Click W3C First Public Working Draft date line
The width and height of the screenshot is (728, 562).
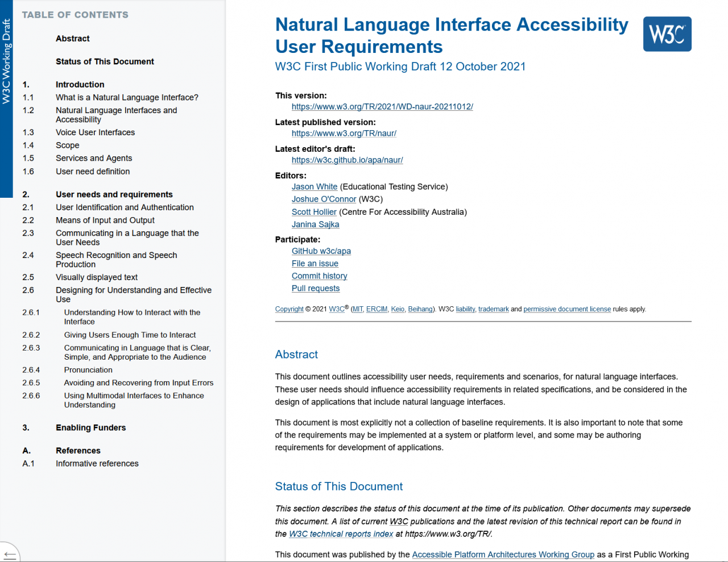[x=400, y=66]
